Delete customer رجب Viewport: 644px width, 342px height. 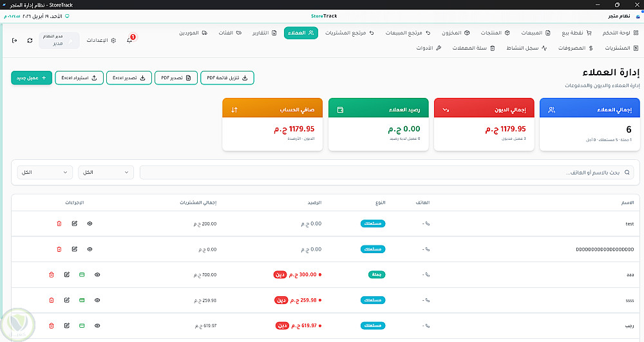(52, 326)
